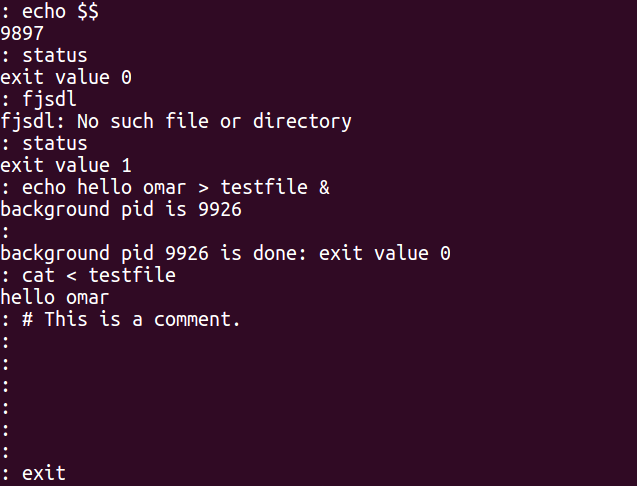Click the 'No such file or directory' error
The image size is (637, 486).
[x=214, y=122]
